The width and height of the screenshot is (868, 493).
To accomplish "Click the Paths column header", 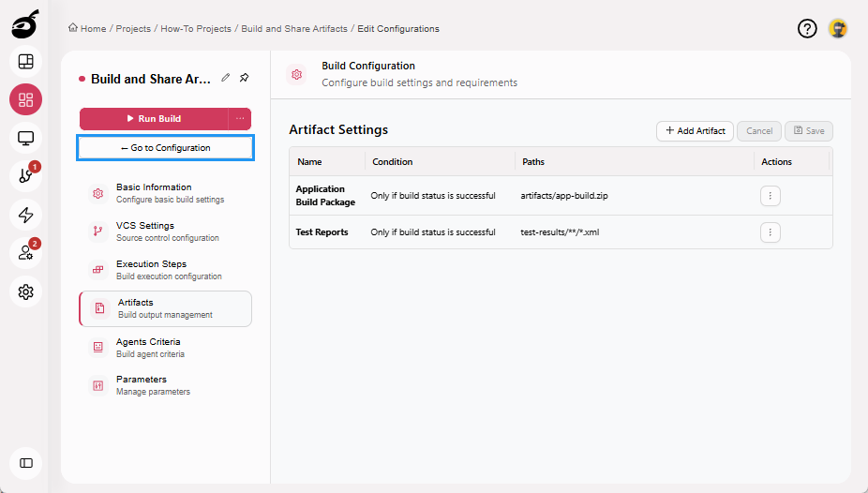I will coord(533,161).
